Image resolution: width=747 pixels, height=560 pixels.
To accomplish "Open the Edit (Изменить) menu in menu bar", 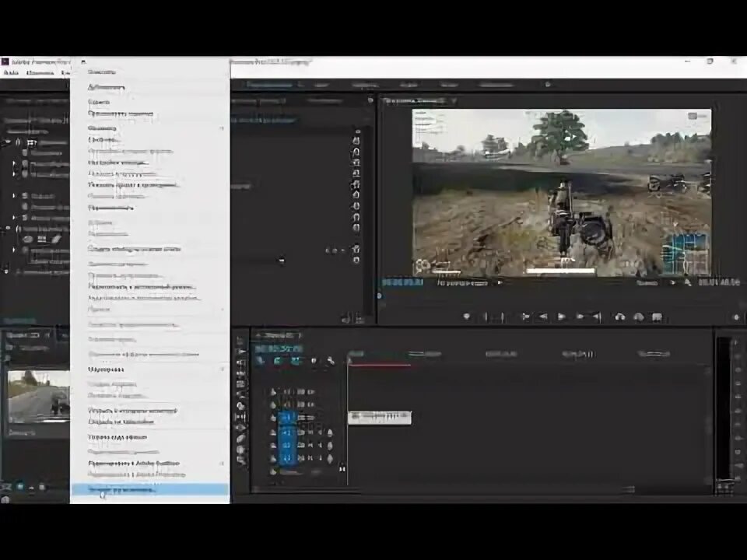I will coord(40,73).
